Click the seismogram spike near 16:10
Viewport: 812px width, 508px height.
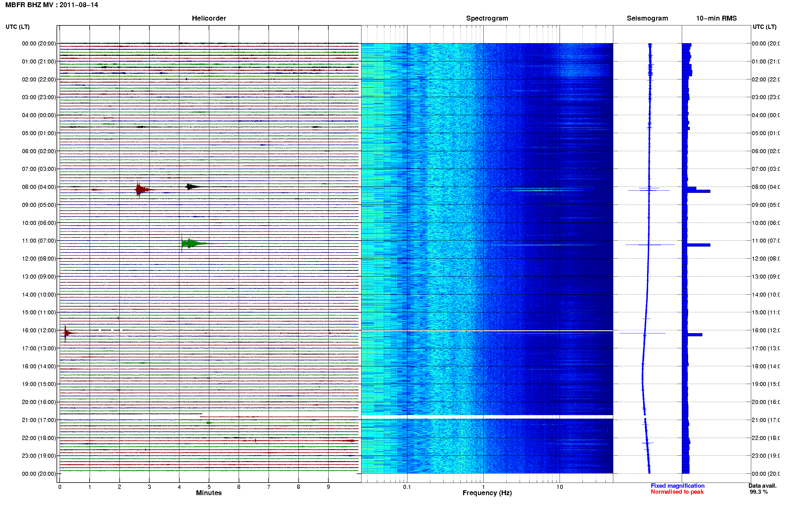[642, 333]
